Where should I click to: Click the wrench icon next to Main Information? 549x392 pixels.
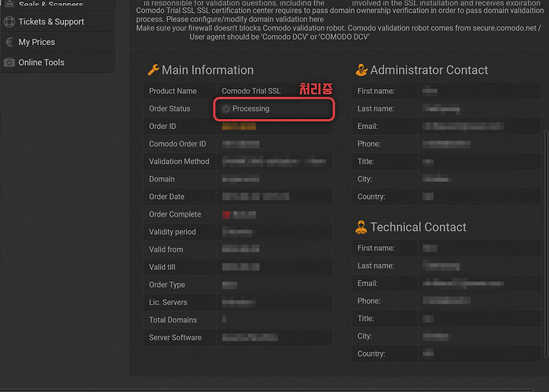tap(153, 70)
